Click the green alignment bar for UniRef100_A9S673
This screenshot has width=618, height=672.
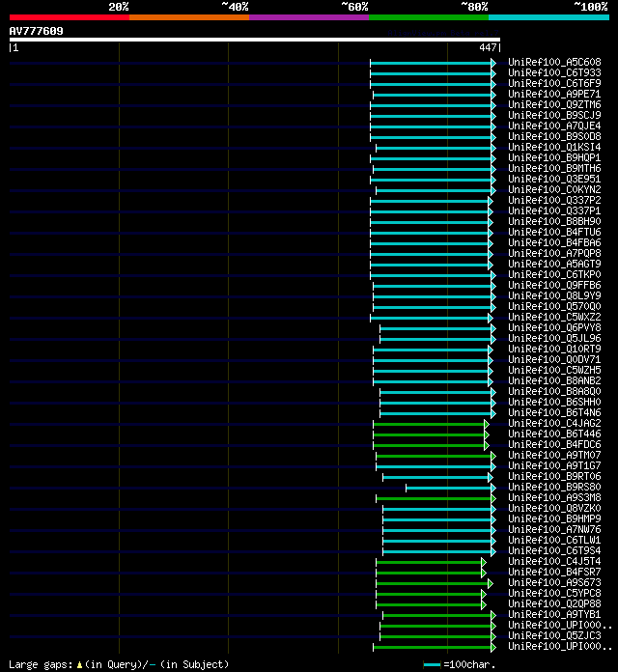[x=435, y=584]
